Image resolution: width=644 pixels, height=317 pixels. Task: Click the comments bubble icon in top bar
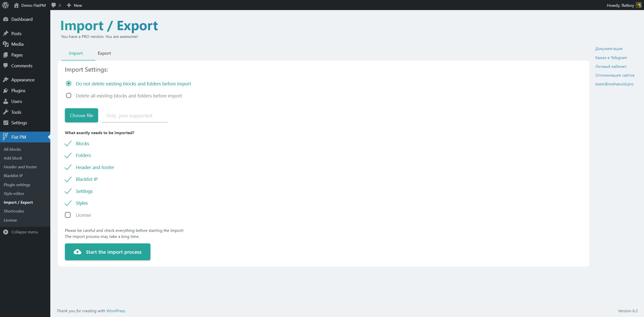pyautogui.click(x=54, y=5)
